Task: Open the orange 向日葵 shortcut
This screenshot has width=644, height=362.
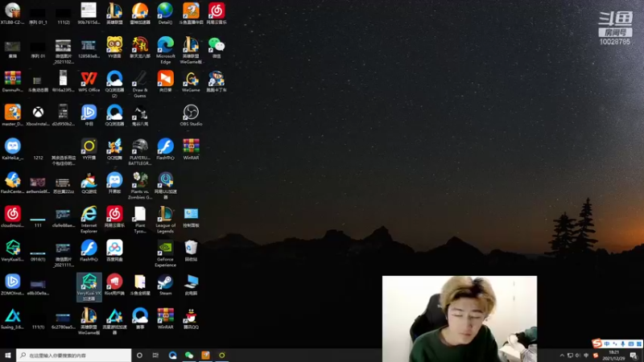Action: [x=166, y=81]
